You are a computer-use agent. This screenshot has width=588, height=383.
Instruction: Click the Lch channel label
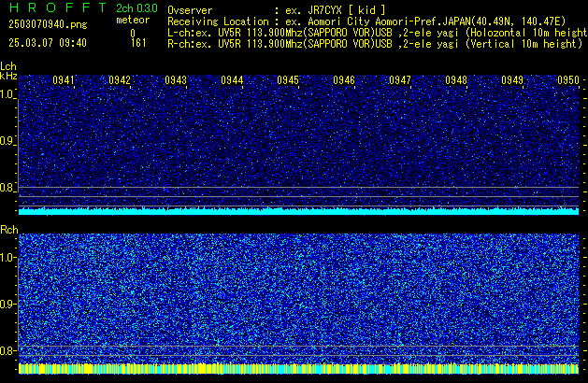pyautogui.click(x=8, y=66)
